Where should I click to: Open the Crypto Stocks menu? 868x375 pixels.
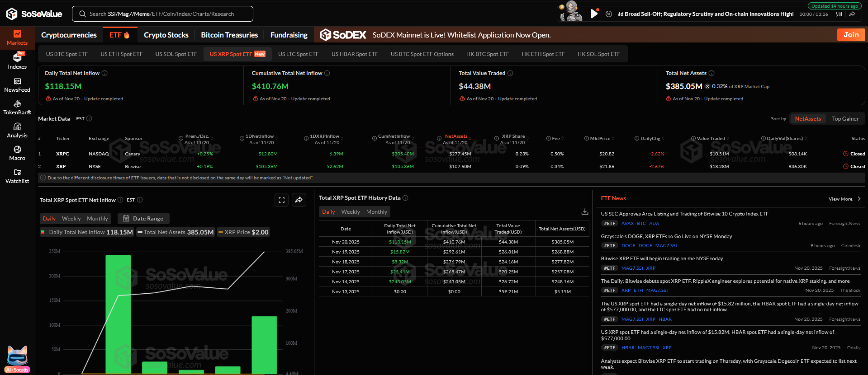click(x=166, y=35)
